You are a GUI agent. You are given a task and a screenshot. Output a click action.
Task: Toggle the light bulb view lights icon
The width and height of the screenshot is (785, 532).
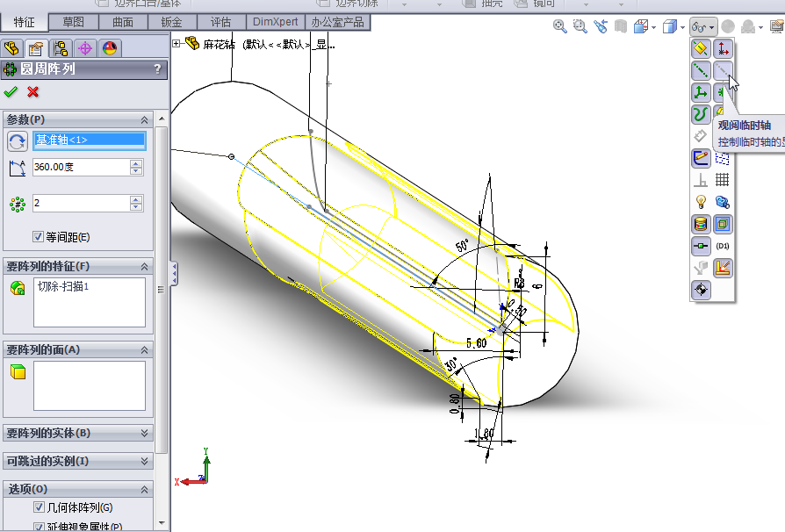click(701, 202)
